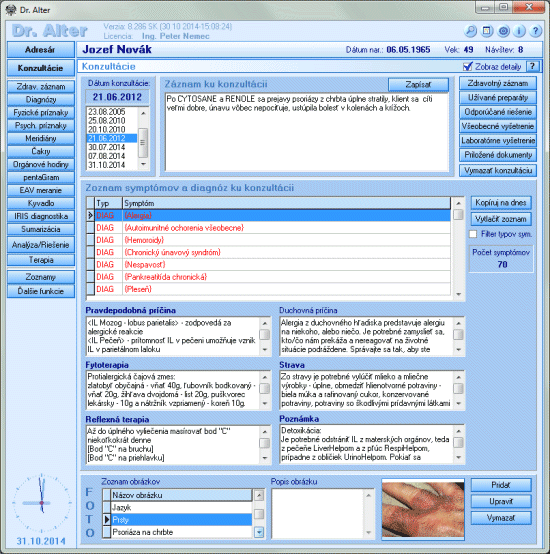Select consultation date 31.10.2014

pos(112,165)
